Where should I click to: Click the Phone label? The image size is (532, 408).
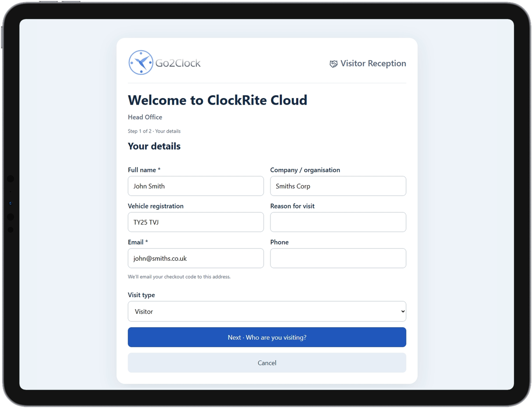279,242
